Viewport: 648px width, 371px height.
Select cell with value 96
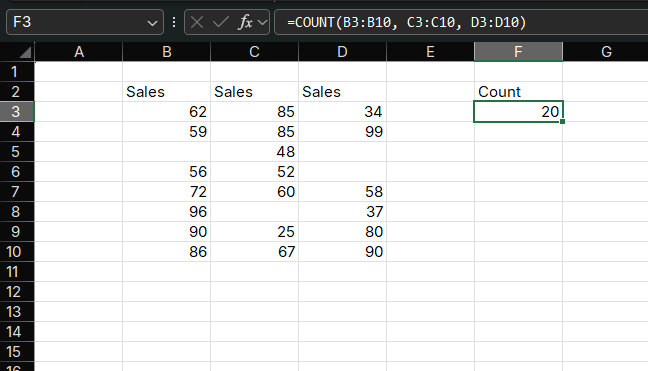167,212
